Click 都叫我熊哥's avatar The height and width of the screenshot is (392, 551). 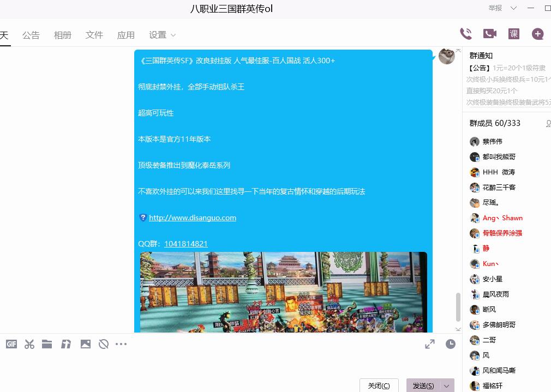[x=475, y=156]
